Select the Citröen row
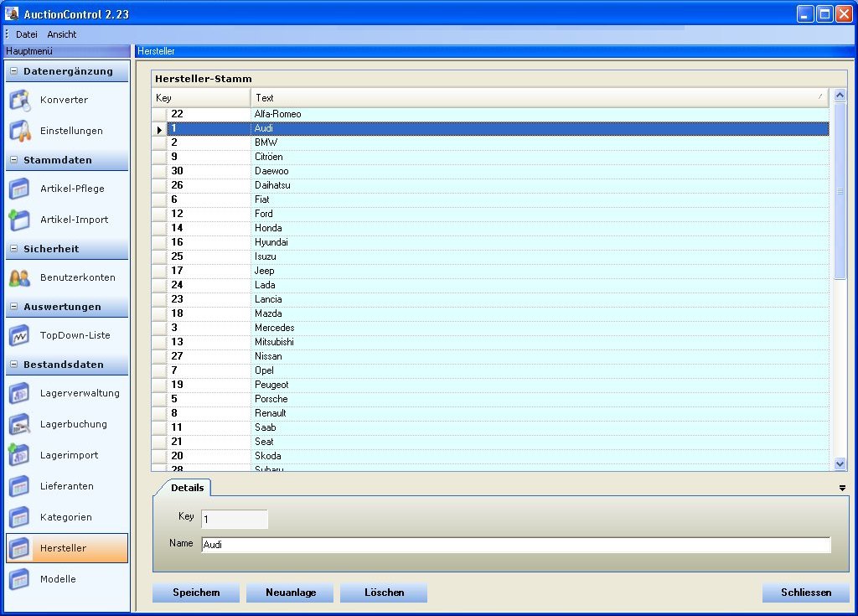 coord(490,157)
